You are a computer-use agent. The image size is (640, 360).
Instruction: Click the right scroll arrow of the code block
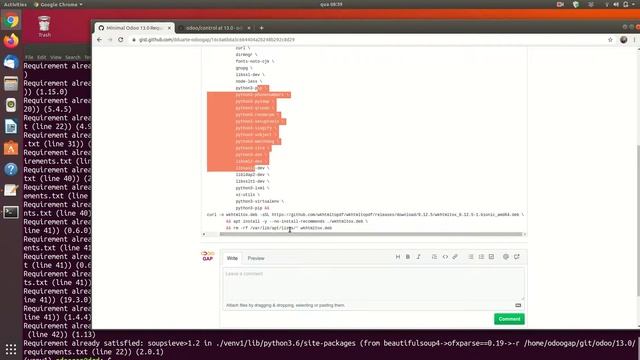(525, 234)
